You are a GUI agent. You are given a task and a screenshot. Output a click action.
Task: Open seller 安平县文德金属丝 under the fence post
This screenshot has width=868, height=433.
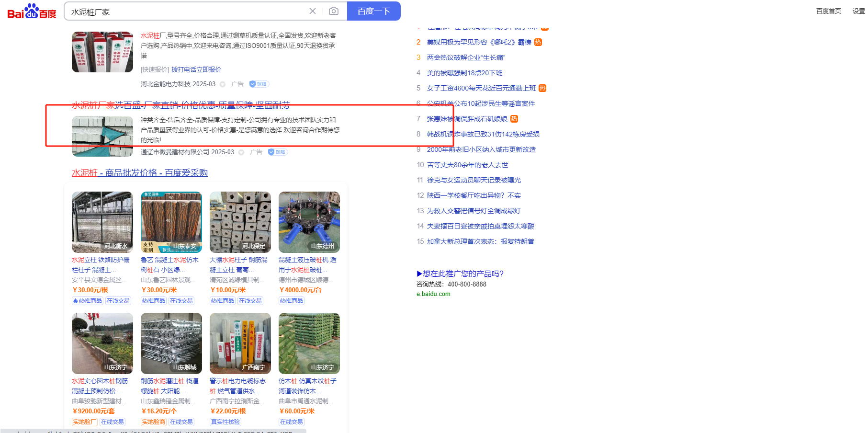click(100, 280)
